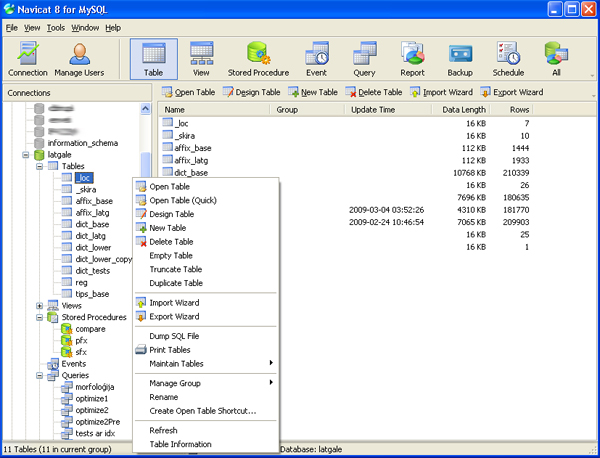Select the information_schema database icon
This screenshot has height=458, width=600.
click(39, 143)
